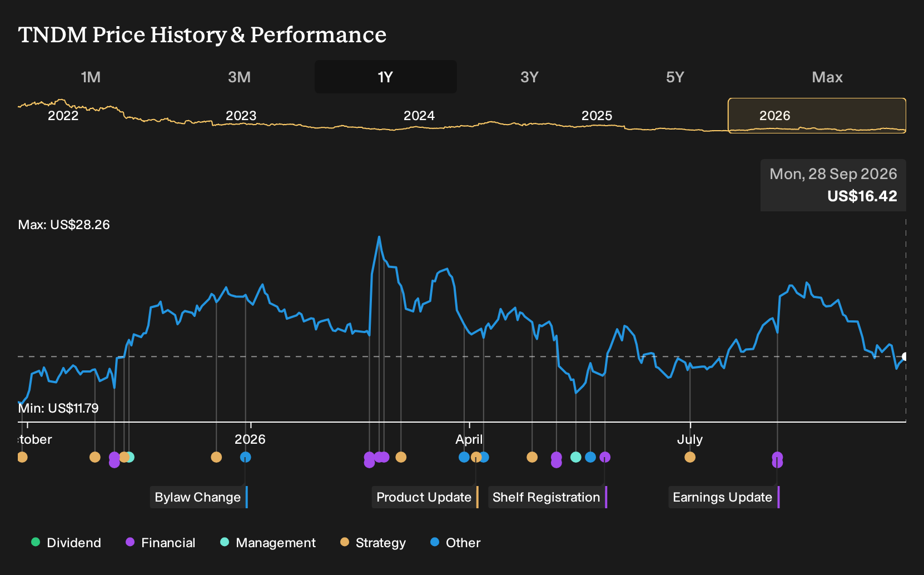Screen dimensions: 924x575
Task: Open the Bylaw Change event label
Action: pos(198,497)
